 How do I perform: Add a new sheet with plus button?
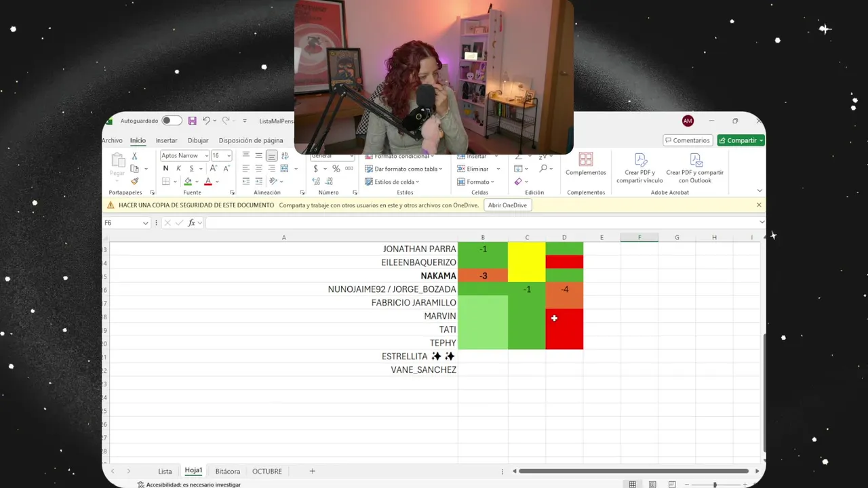pos(313,471)
